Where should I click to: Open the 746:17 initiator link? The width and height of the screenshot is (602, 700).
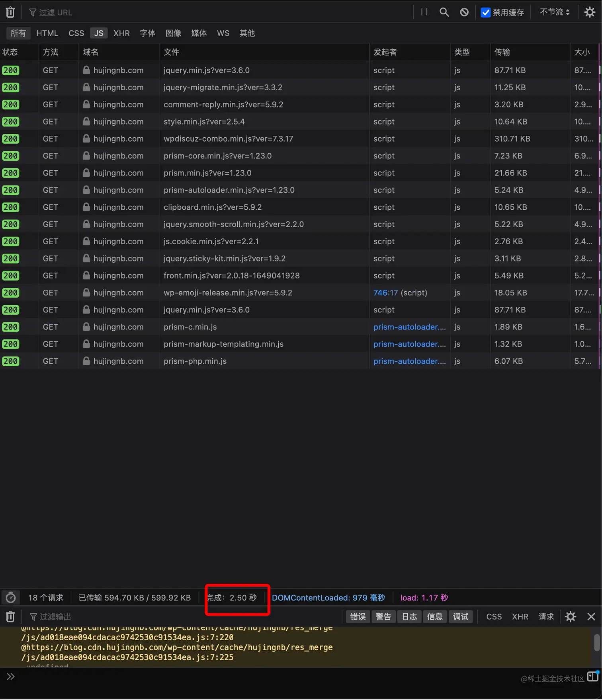(385, 293)
